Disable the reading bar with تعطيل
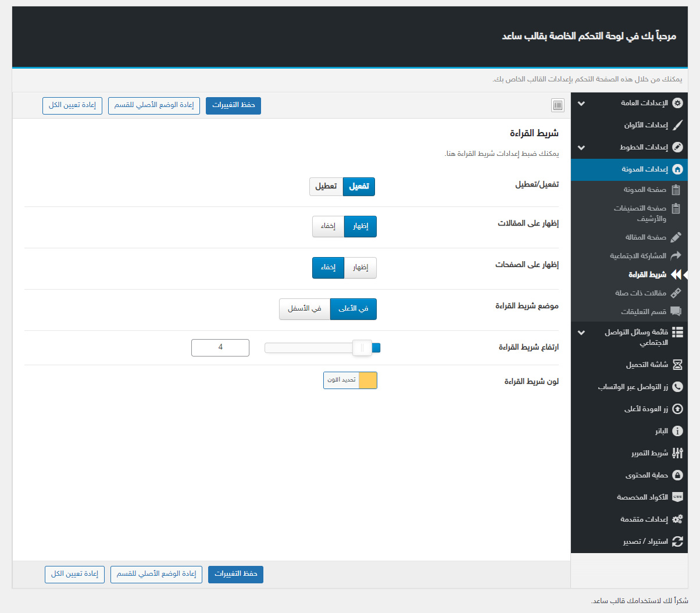The width and height of the screenshot is (700, 613). [x=326, y=187]
